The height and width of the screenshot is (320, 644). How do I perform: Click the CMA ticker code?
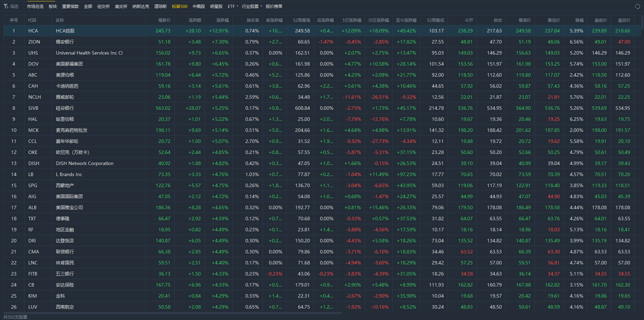33,252
